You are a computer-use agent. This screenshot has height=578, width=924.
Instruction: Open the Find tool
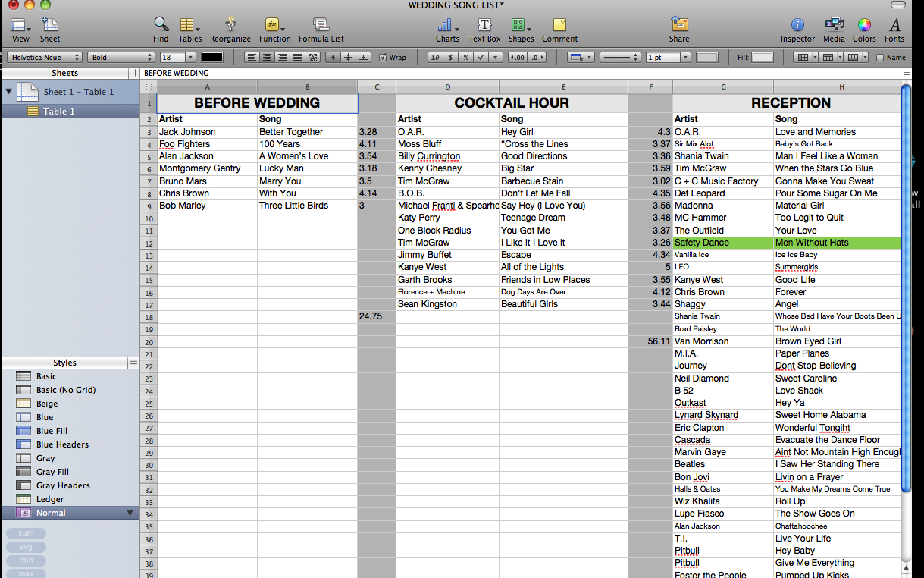pos(161,29)
